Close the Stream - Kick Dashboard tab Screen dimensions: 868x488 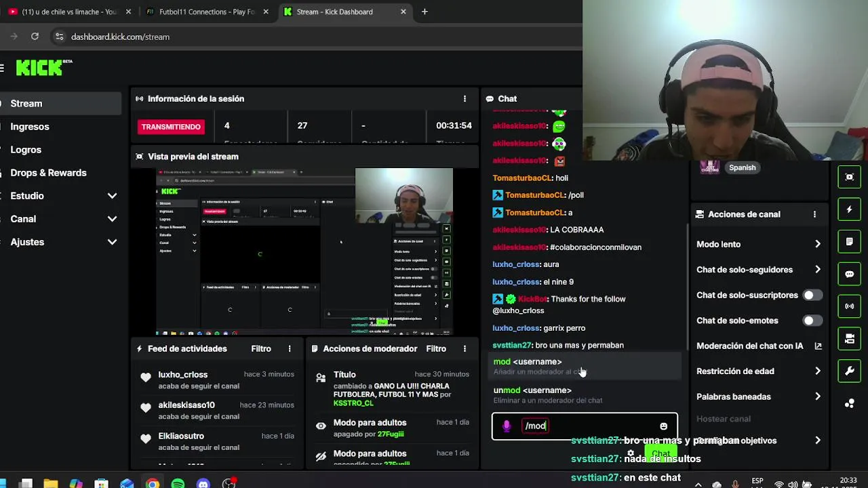point(403,12)
